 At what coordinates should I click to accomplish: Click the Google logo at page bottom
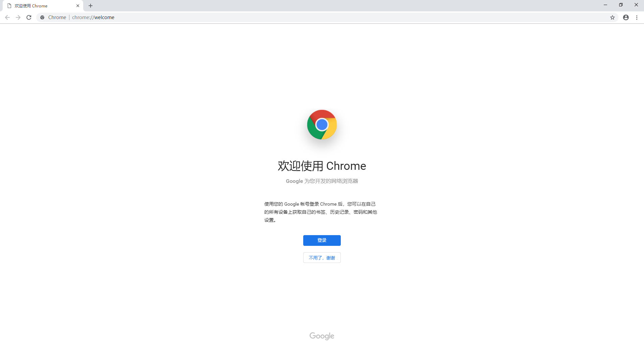(x=322, y=336)
